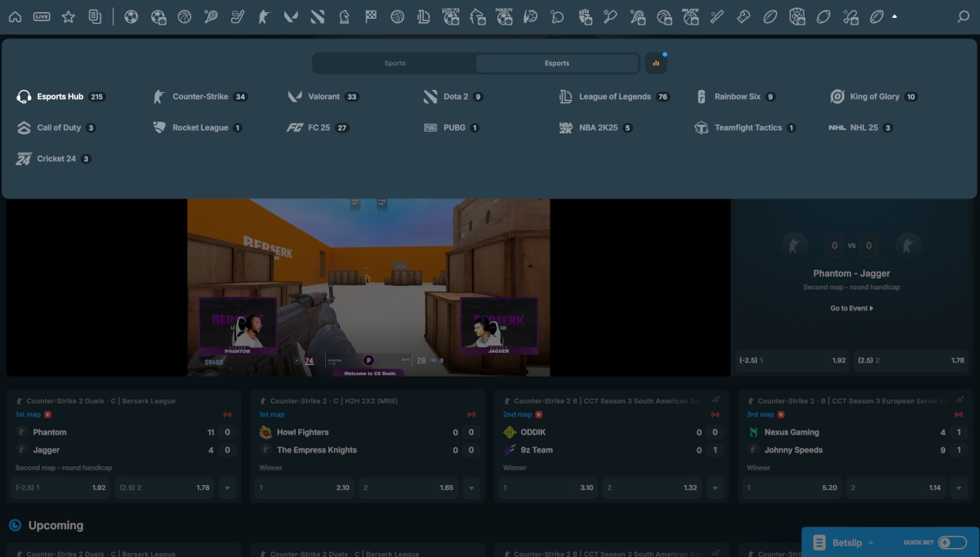The width and height of the screenshot is (980, 557).
Task: Open the League of Legends icon in the toolbar
Action: (424, 16)
